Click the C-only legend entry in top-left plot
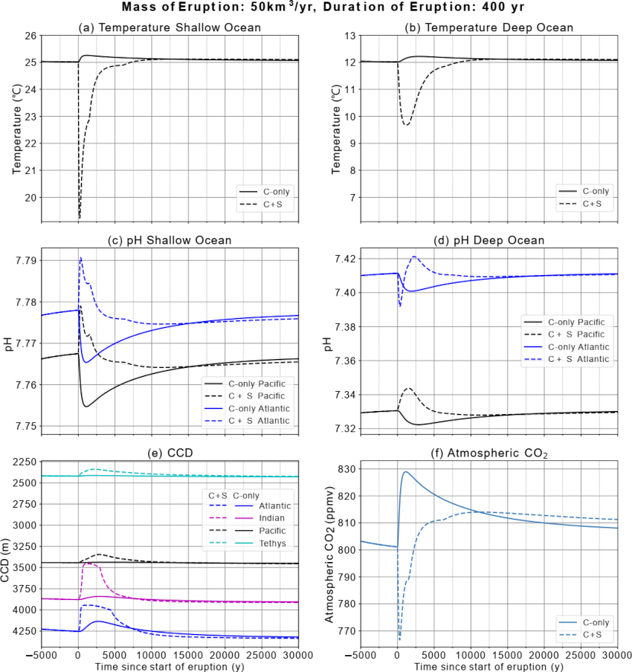 click(275, 192)
